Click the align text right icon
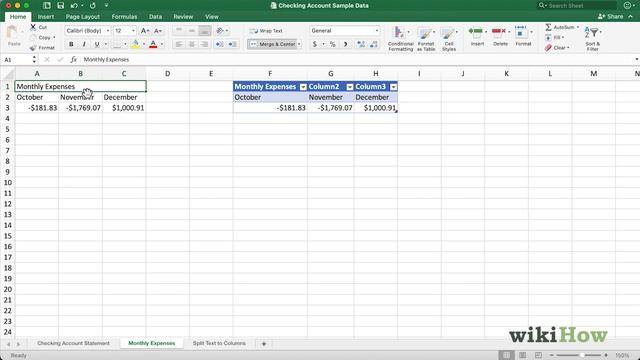640x360 pixels. (x=204, y=44)
